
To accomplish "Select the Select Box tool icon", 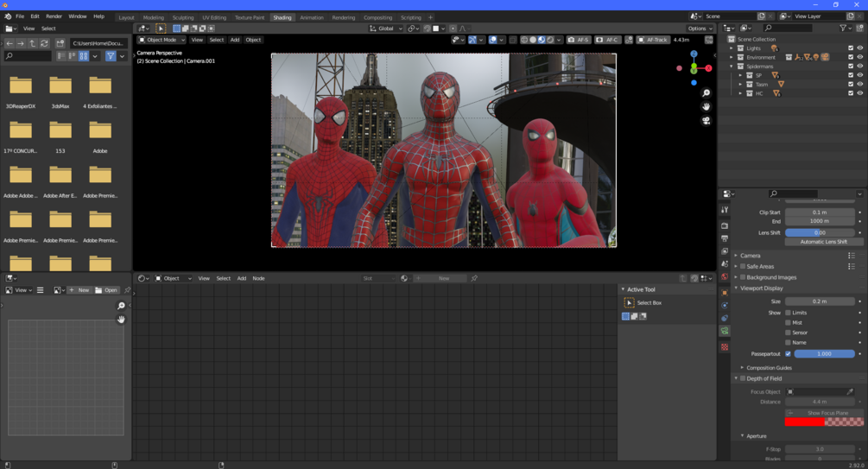I will tap(629, 303).
